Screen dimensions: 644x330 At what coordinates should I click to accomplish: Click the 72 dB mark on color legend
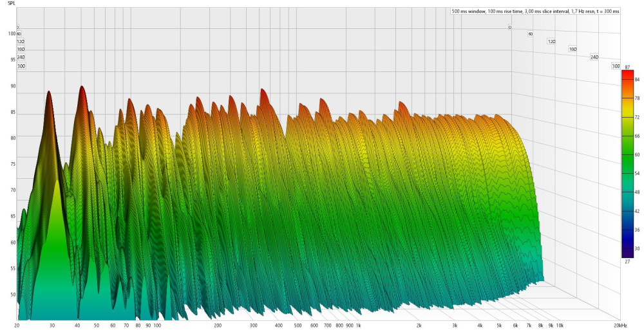point(637,118)
